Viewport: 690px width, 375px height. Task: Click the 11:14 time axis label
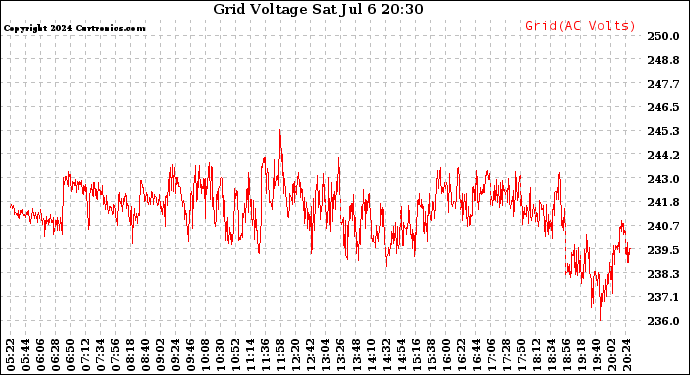pos(250,355)
